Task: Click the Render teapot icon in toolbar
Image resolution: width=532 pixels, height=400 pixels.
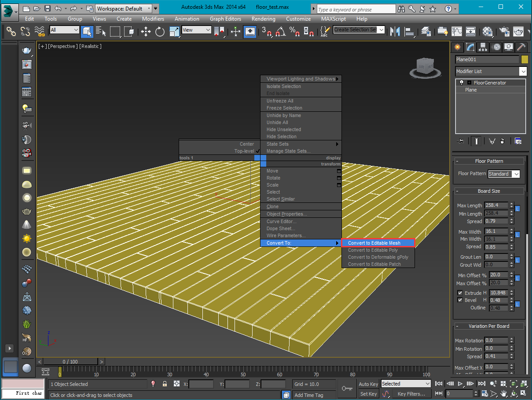Action: coord(519,31)
